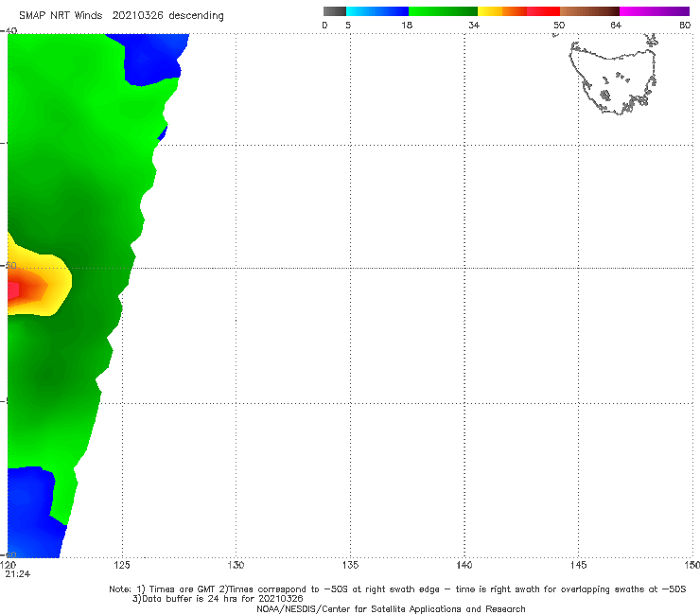Image resolution: width=700 pixels, height=615 pixels.
Task: Click the note line about Times are GMT
Action: [x=397, y=589]
